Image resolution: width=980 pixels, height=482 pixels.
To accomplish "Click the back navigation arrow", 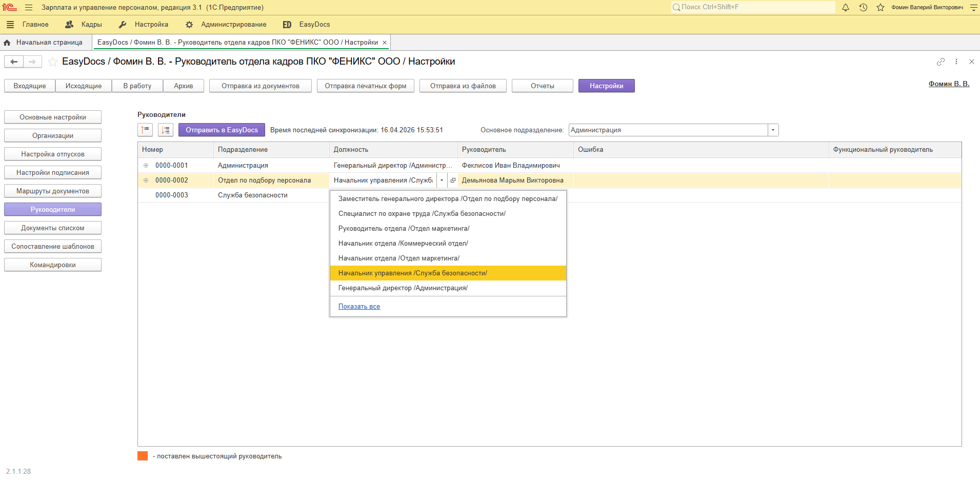I will coord(14,62).
